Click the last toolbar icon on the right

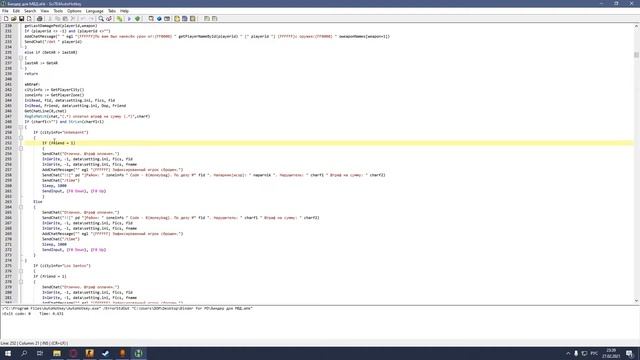pyautogui.click(x=215, y=18)
